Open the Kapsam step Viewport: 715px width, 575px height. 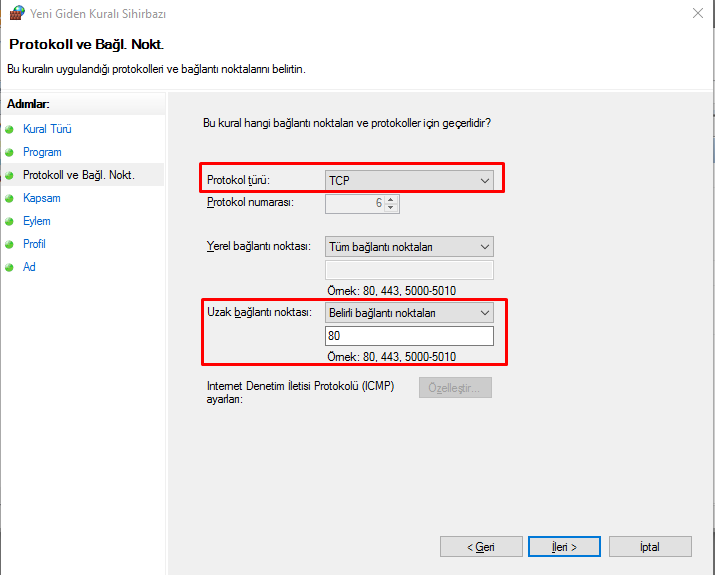pyautogui.click(x=42, y=198)
